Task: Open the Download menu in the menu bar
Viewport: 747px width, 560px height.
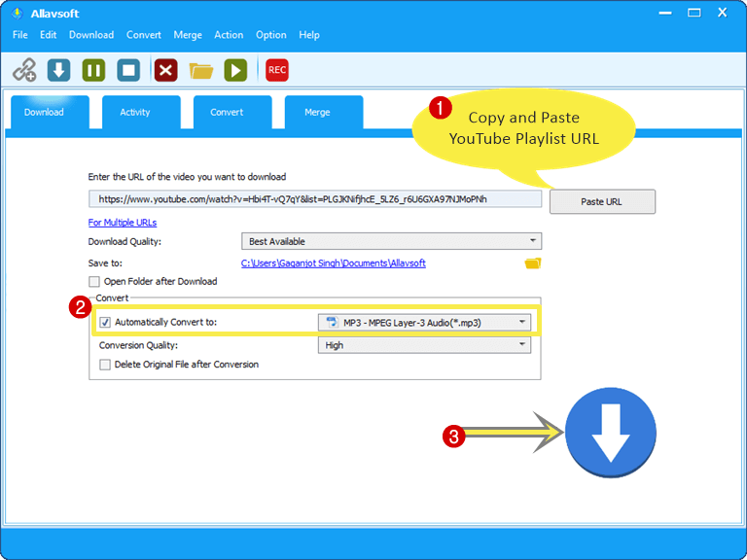Action: tap(91, 35)
